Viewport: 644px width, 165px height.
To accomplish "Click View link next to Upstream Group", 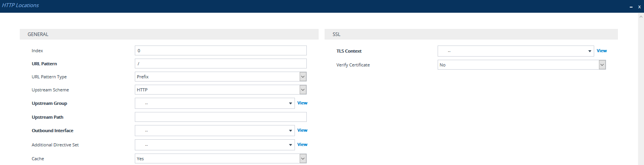I will [x=302, y=103].
